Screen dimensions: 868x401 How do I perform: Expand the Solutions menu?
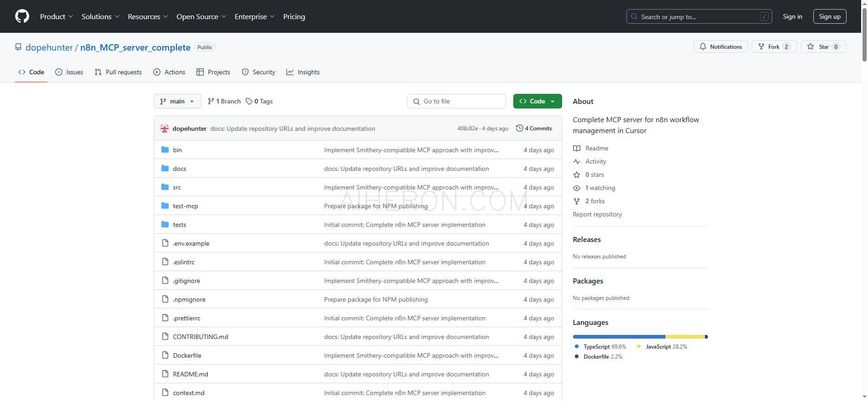tap(101, 16)
